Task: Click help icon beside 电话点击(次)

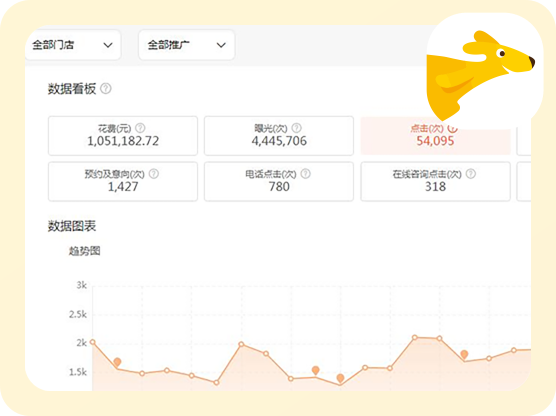Action: (x=306, y=174)
